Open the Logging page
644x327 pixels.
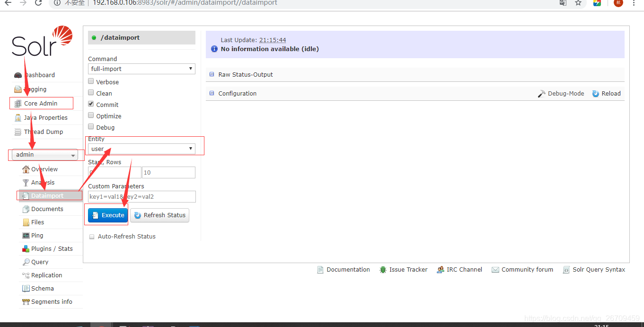(x=35, y=89)
